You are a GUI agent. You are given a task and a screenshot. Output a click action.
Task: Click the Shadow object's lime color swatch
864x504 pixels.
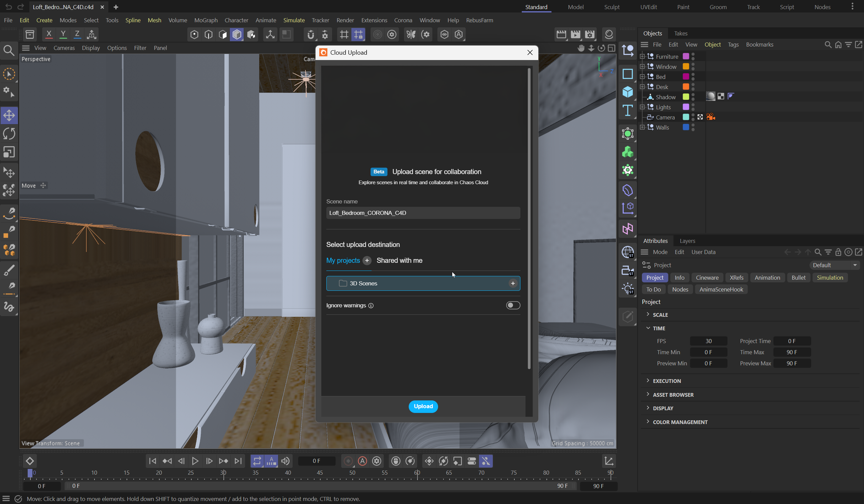click(x=686, y=97)
